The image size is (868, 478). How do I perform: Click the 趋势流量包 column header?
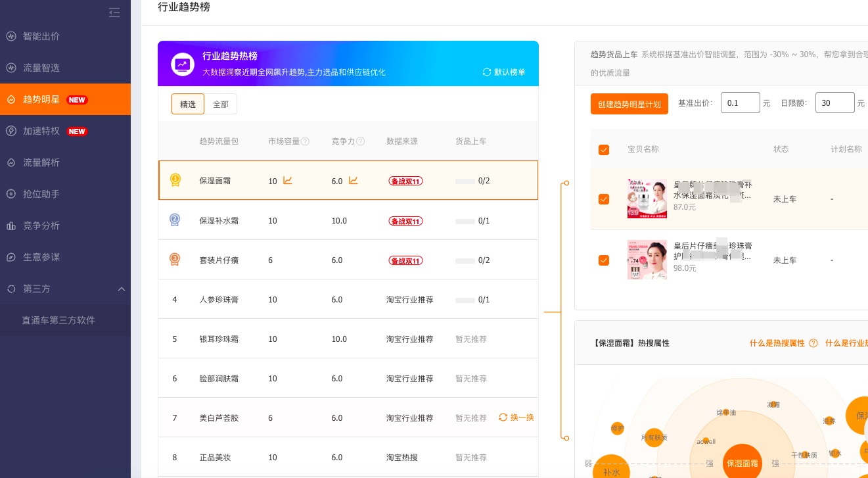point(219,141)
